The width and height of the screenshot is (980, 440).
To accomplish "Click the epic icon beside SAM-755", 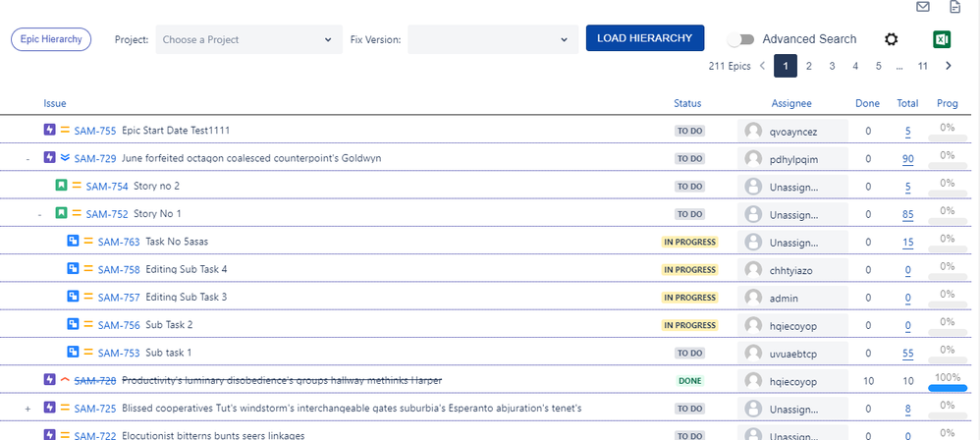I will pyautogui.click(x=50, y=130).
